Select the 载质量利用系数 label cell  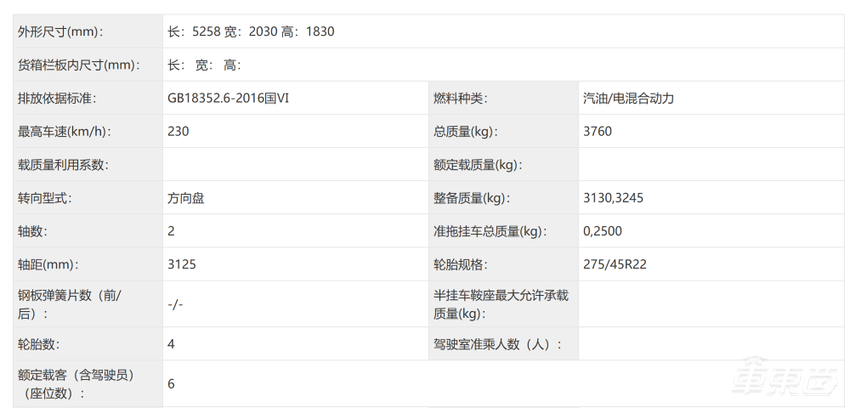tap(63, 165)
